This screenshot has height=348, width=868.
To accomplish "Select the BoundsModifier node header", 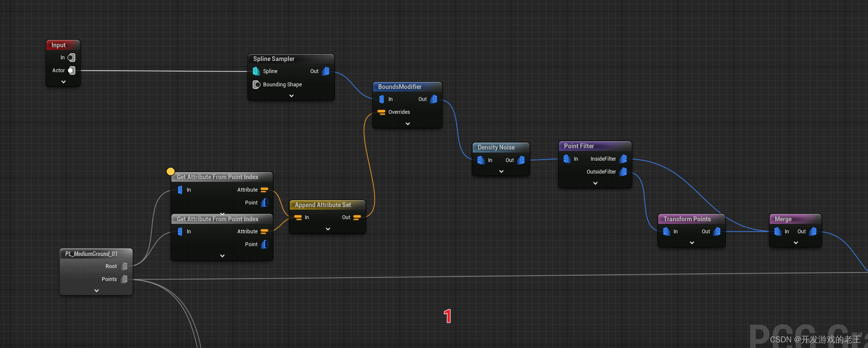I will click(x=407, y=87).
